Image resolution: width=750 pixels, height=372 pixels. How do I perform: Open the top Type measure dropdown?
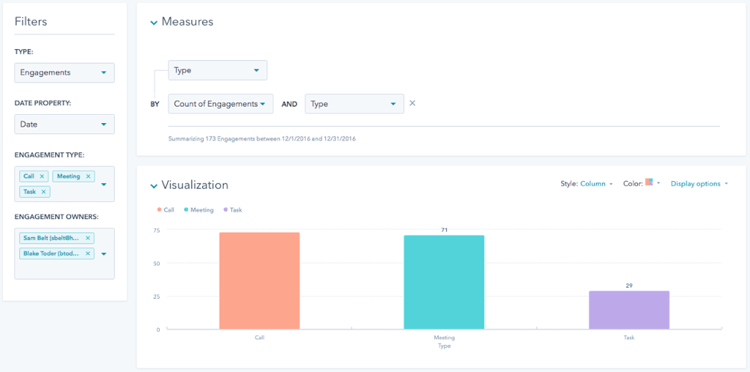[218, 70]
